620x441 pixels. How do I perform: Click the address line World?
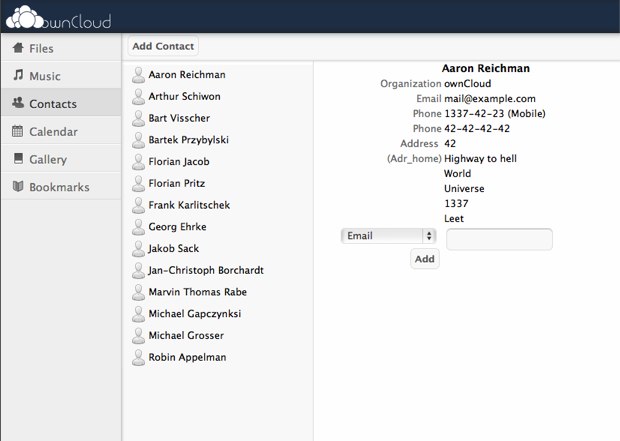point(457,174)
